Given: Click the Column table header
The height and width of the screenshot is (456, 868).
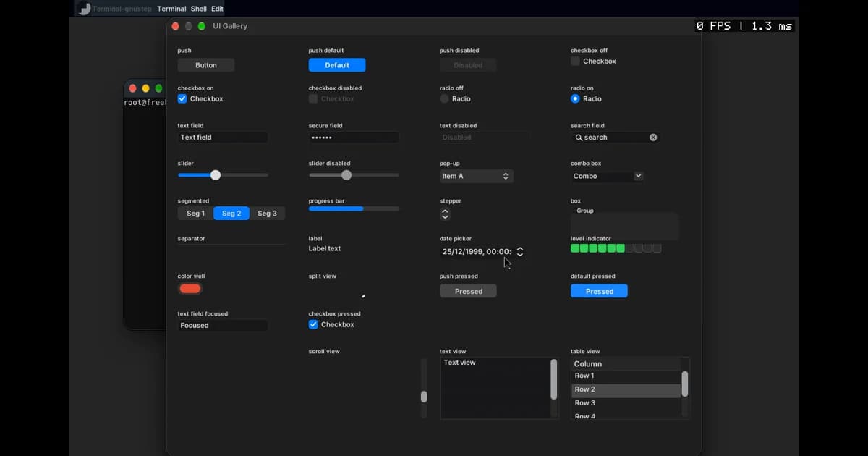Looking at the screenshot, I should coord(626,364).
